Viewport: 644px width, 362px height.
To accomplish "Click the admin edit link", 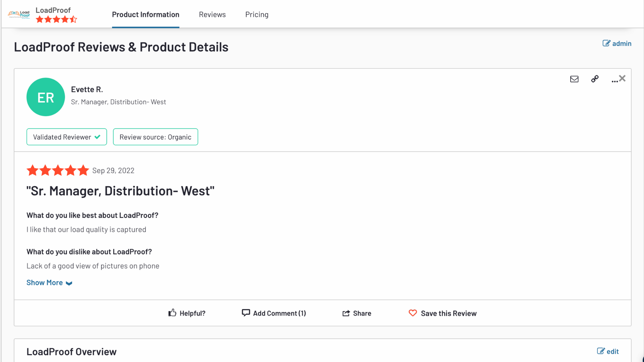I will tap(617, 43).
